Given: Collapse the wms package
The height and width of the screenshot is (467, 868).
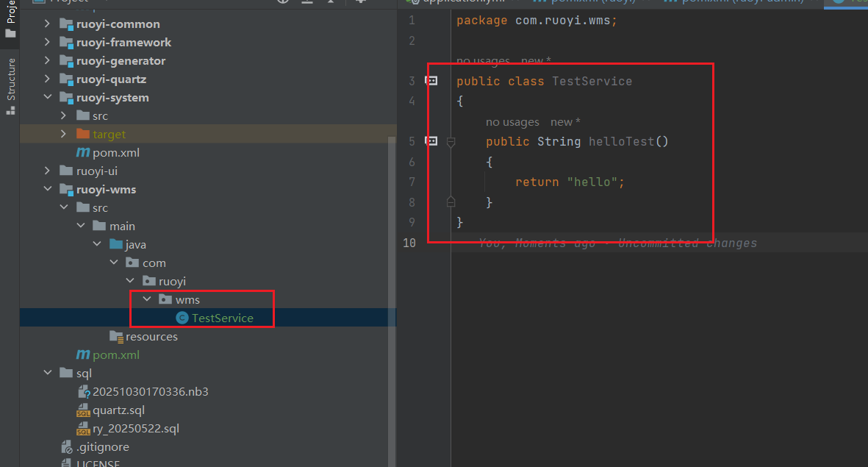Looking at the screenshot, I should pos(147,299).
